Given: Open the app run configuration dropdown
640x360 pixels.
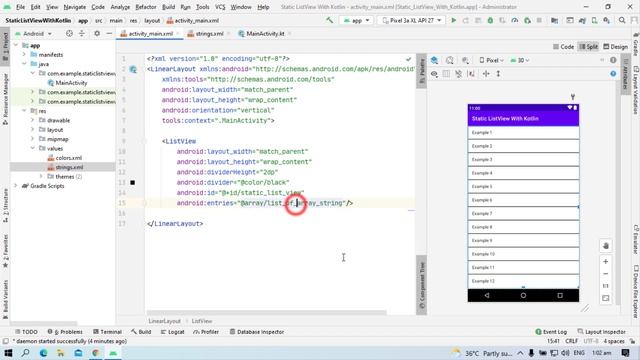Looking at the screenshot, I should point(356,20).
